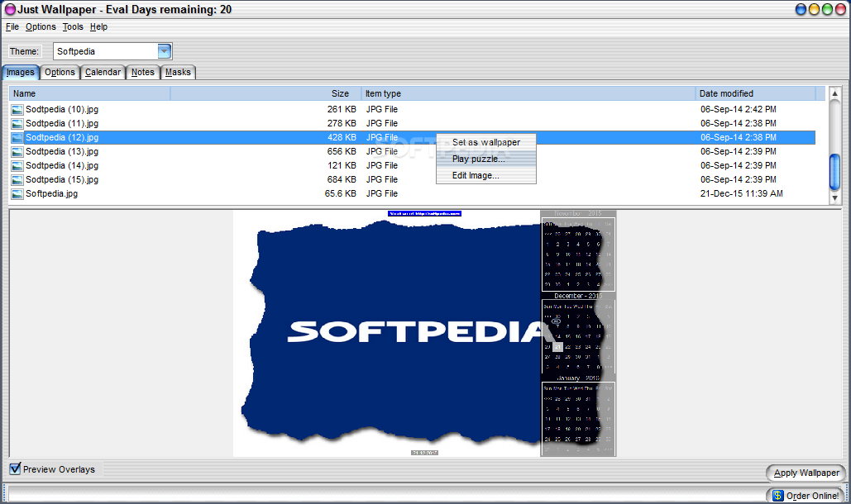Sort by the Name column header
This screenshot has width=851, height=504.
(x=89, y=93)
